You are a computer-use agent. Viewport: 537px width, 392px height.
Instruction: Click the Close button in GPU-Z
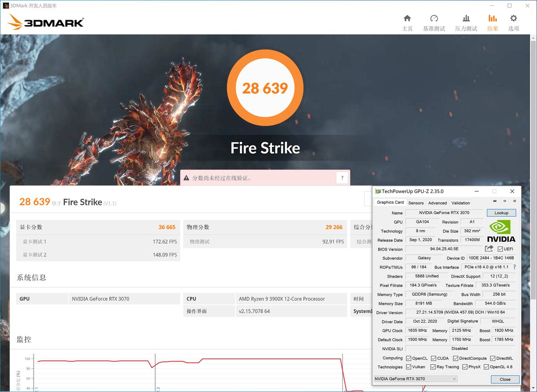[x=505, y=379]
